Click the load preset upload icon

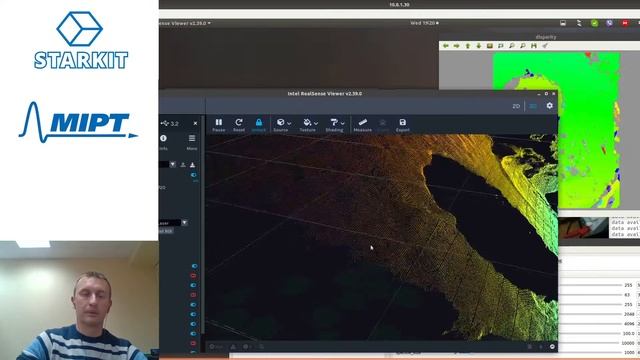coord(183,165)
